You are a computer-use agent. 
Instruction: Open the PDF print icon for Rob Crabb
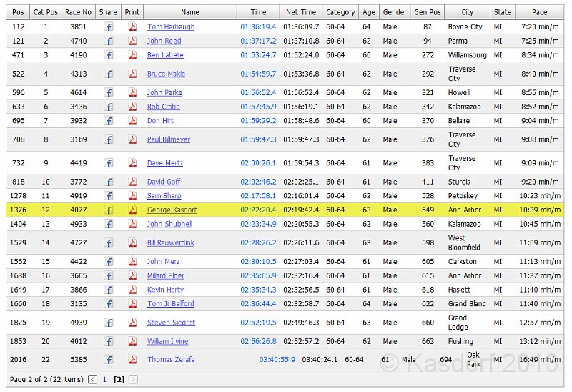click(132, 107)
